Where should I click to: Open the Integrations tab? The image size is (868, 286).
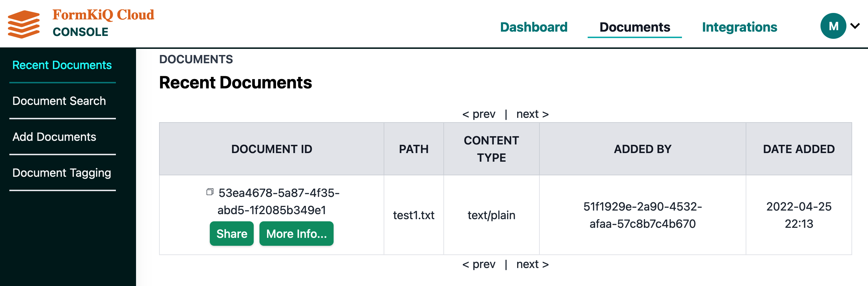click(740, 27)
